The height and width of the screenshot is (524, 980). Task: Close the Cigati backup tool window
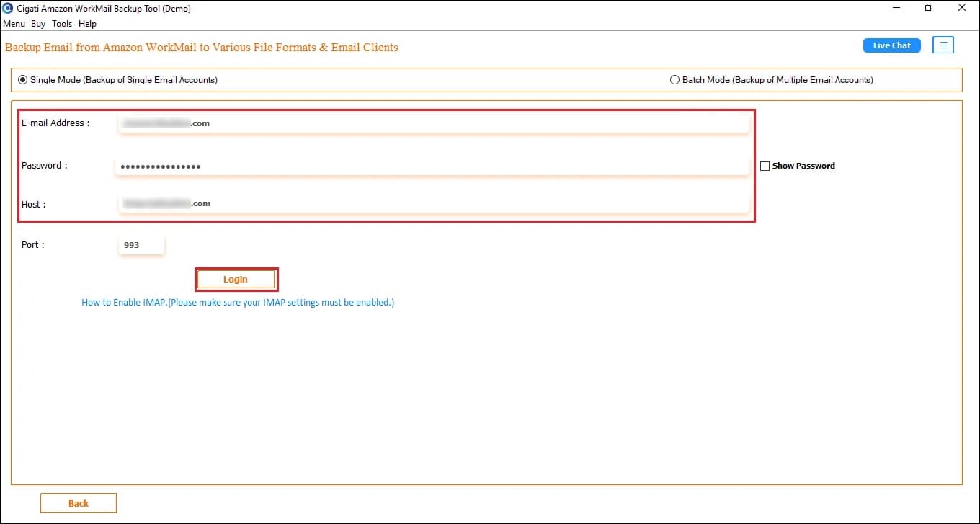[963, 8]
